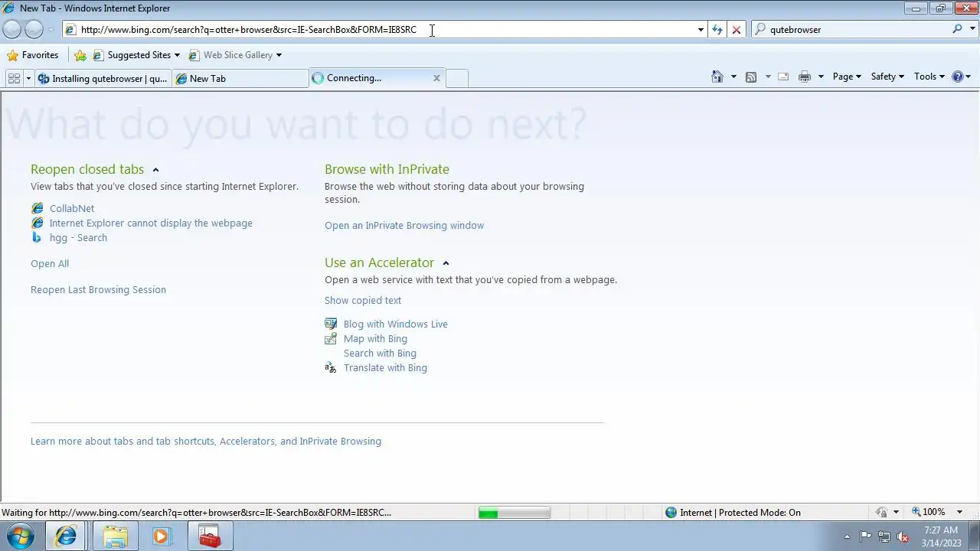Open Windows Explorer folder in taskbar
This screenshot has width=980, height=551.
tap(116, 536)
